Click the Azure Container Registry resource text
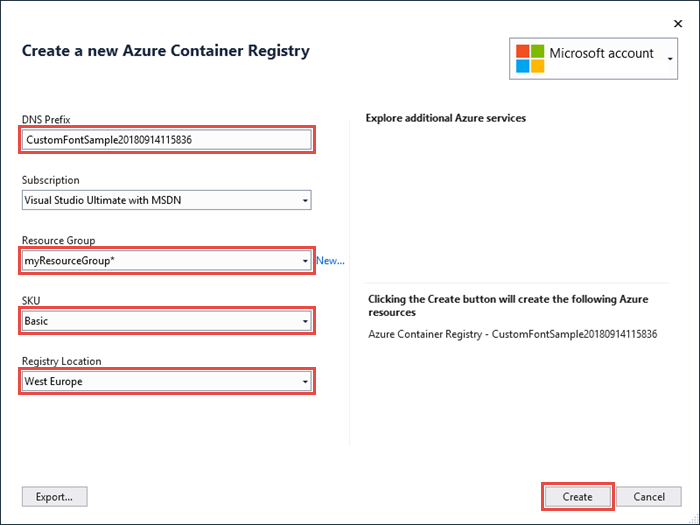The image size is (700, 525). (x=512, y=334)
